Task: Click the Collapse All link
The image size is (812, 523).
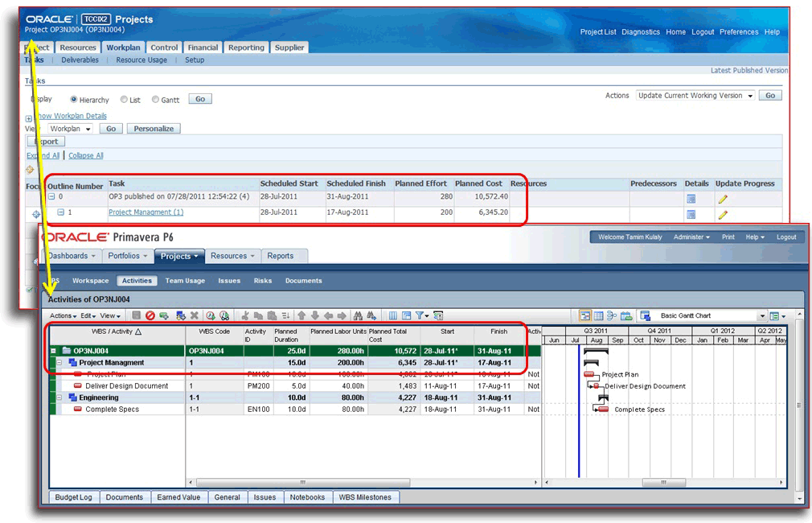Action: (x=85, y=155)
